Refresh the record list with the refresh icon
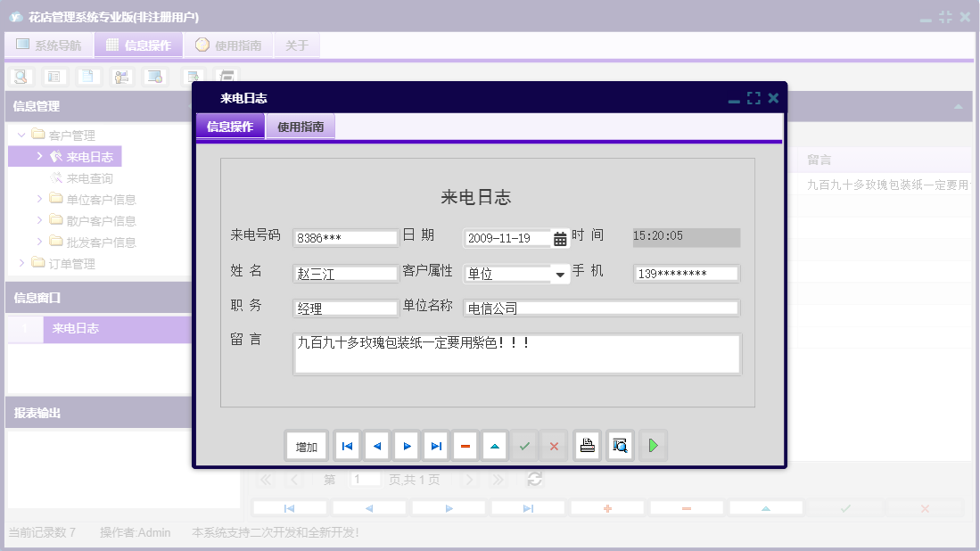980x551 pixels. tap(534, 479)
